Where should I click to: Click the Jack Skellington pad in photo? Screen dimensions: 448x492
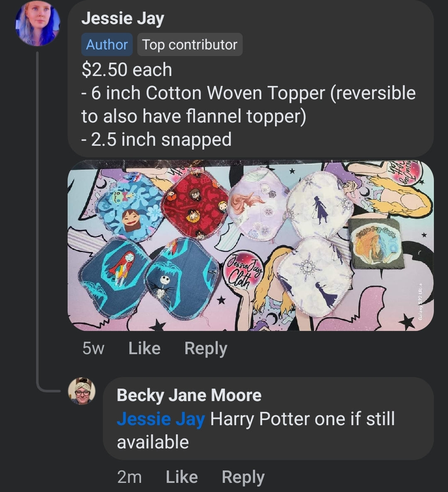[x=182, y=277]
